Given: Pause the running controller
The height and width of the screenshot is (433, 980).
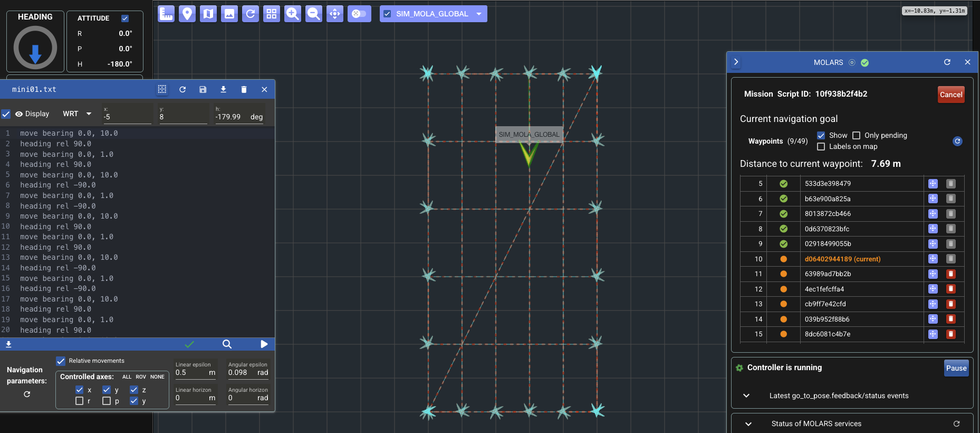Looking at the screenshot, I should coord(956,368).
